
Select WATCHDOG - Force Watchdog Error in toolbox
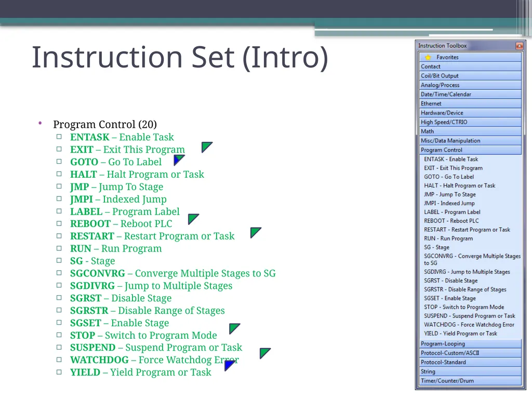pos(469,325)
